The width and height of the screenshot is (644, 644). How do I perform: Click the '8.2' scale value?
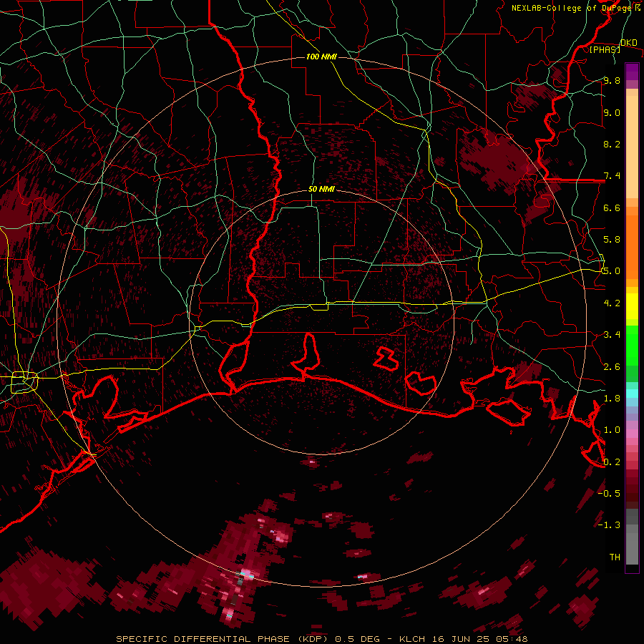tap(612, 144)
